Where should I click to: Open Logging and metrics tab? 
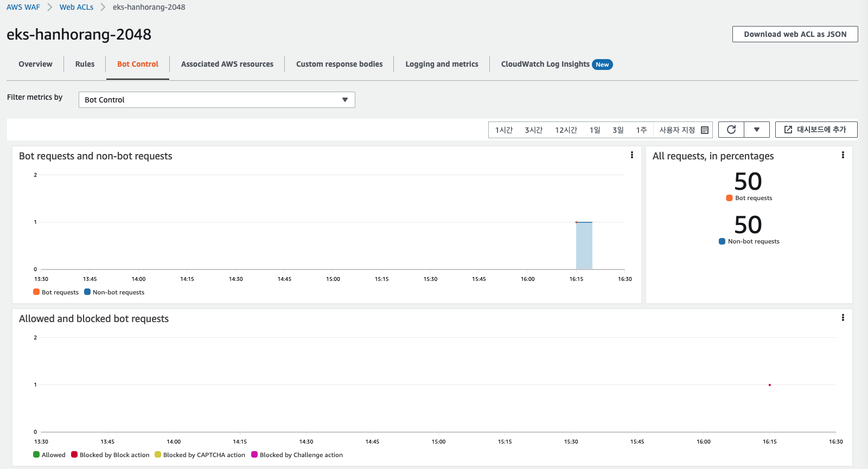[x=442, y=64]
